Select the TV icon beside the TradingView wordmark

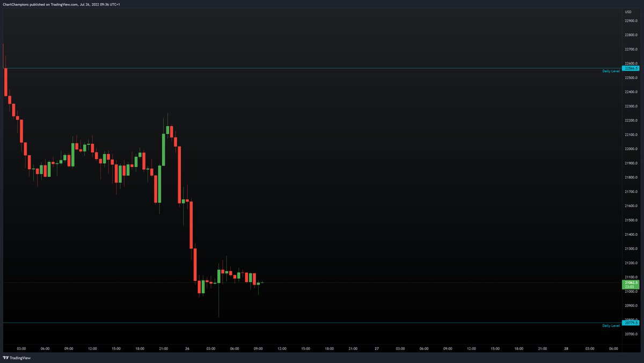[x=6, y=358]
